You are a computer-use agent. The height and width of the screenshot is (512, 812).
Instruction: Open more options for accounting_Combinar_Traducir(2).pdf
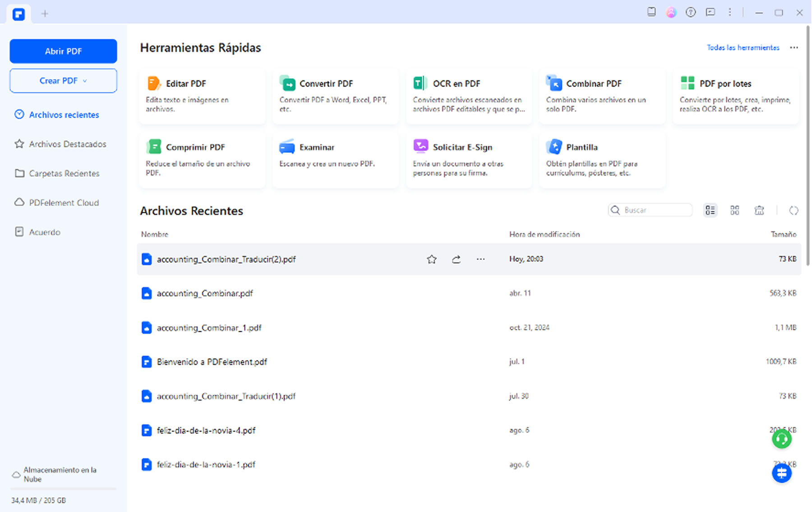pos(480,259)
